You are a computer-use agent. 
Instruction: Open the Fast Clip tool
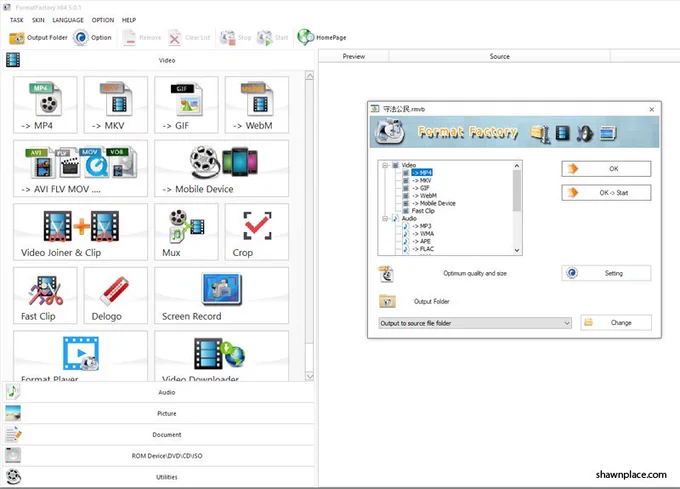[x=45, y=296]
